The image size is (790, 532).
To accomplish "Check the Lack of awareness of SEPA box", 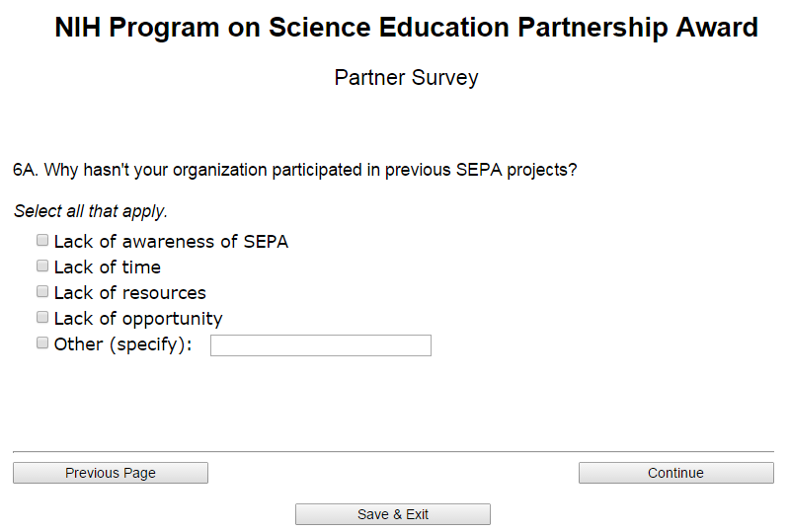I will (42, 240).
